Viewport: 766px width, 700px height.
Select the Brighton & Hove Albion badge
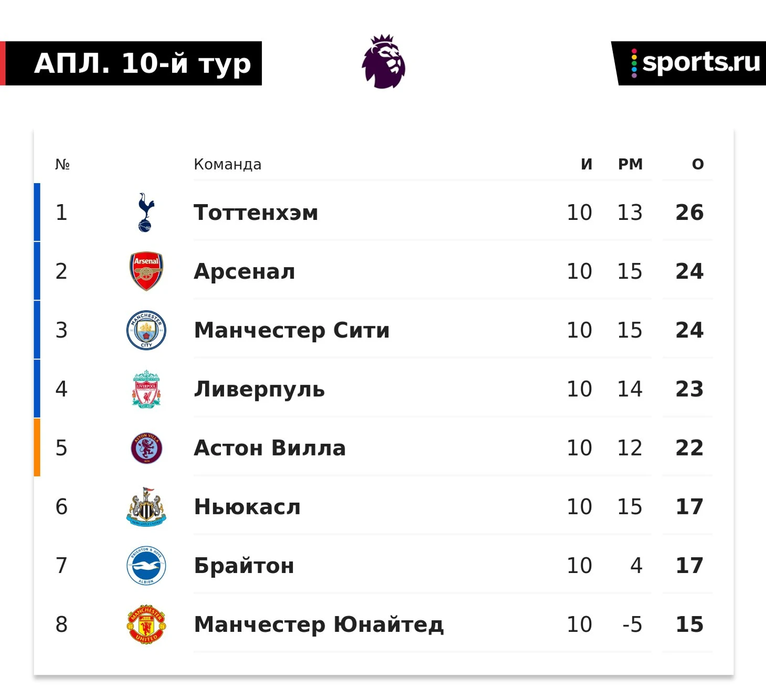click(x=146, y=566)
